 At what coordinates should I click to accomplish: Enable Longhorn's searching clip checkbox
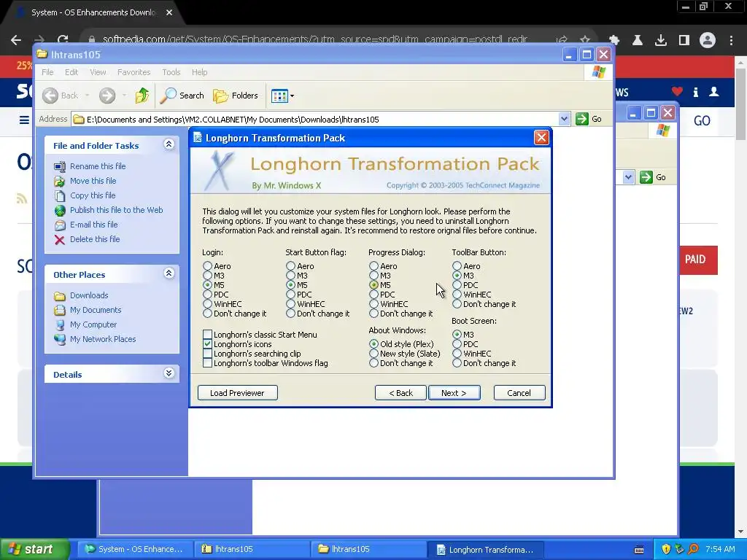click(x=207, y=354)
